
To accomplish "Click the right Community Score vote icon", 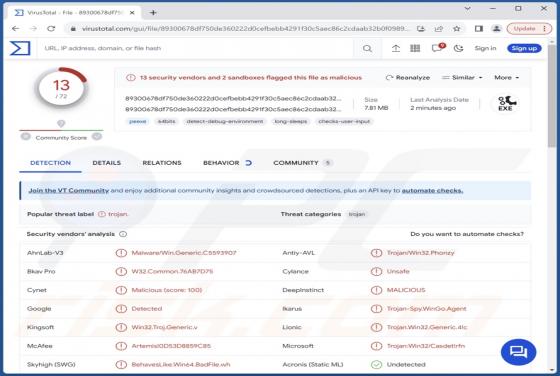I will coord(97,136).
